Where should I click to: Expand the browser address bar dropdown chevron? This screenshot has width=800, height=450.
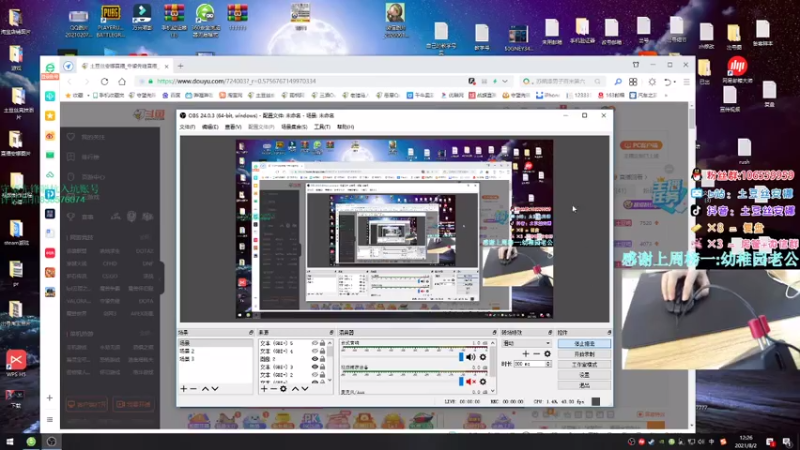(x=505, y=81)
